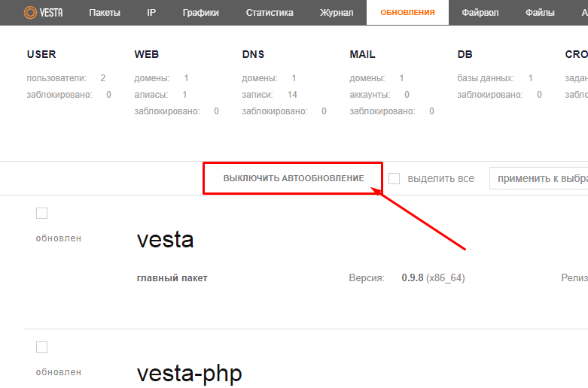Viewport: 588px width, 388px height.
Task: Open the USER section heading
Action: pos(41,55)
